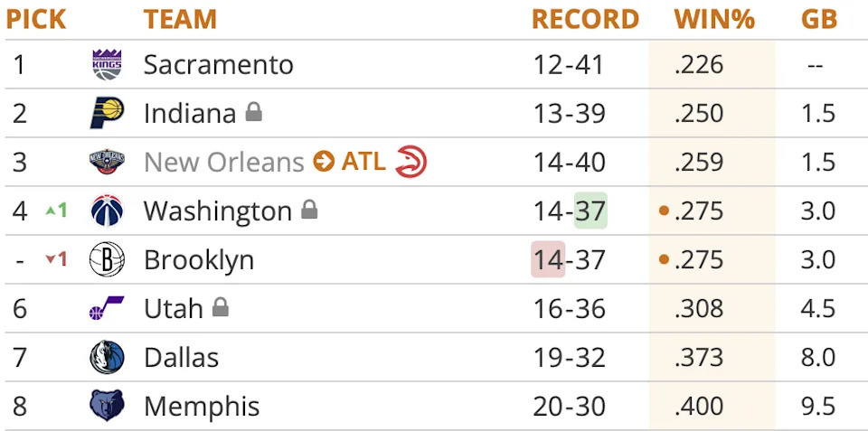868x431 pixels.
Task: Click the Brooklyn Nets logo
Action: [107, 260]
